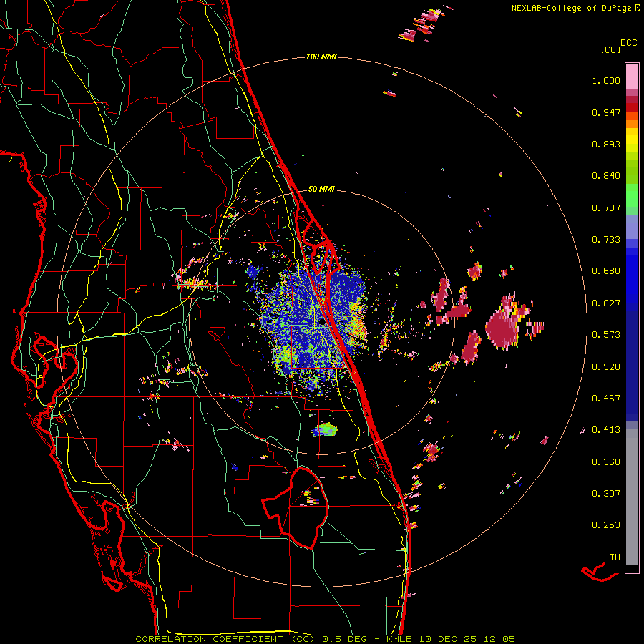Click the 12:05 time stamp in caption
This screenshot has width=644, height=644.
pos(499,639)
